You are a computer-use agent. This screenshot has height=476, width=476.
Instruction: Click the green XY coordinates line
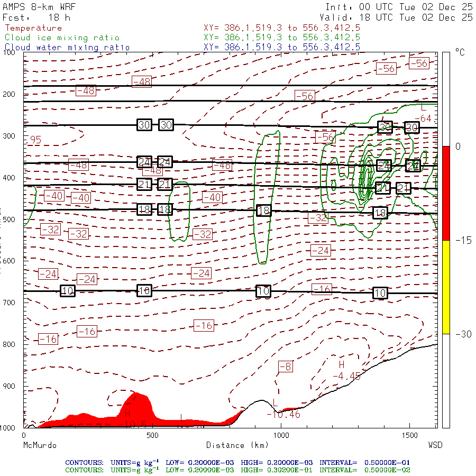pos(282,38)
